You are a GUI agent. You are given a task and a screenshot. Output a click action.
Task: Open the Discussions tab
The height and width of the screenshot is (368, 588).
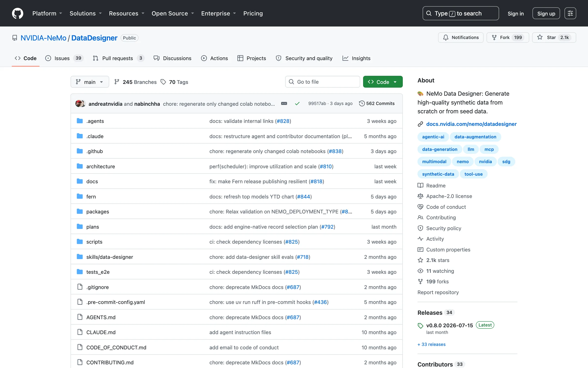pos(172,58)
